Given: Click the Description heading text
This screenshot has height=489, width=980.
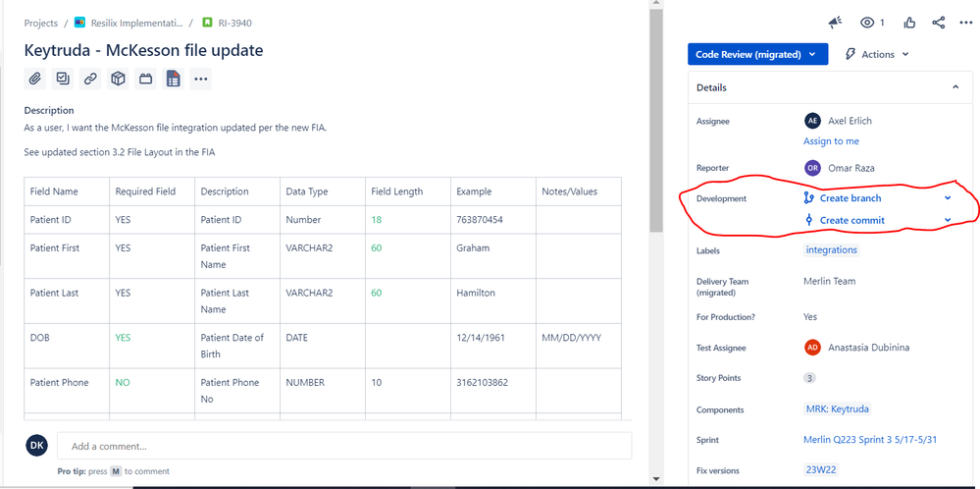Looking at the screenshot, I should coord(49,111).
